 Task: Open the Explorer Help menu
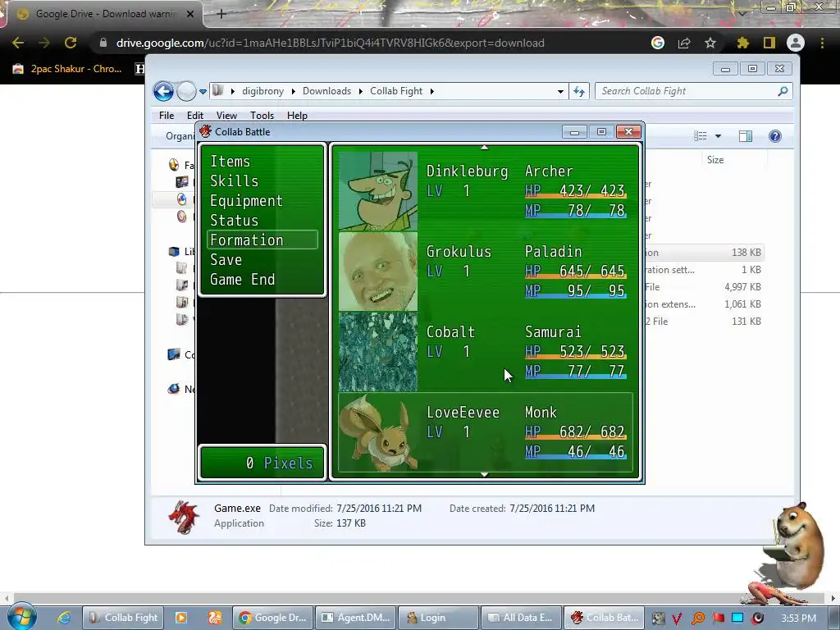coord(297,115)
